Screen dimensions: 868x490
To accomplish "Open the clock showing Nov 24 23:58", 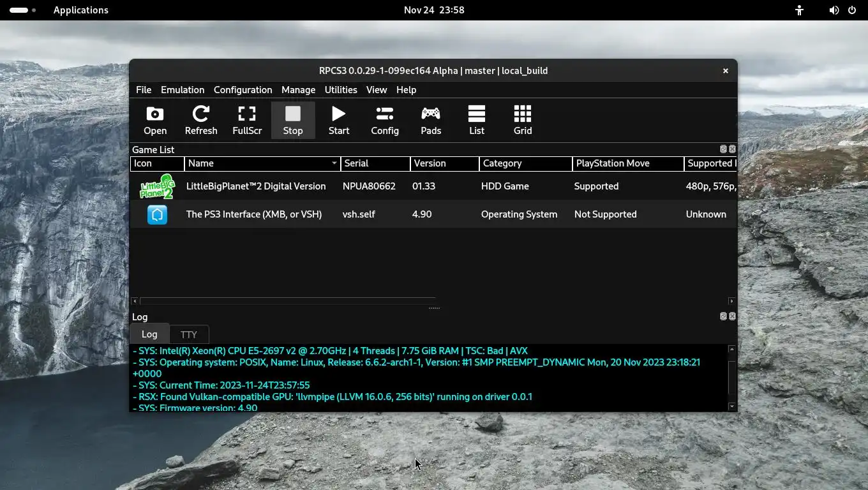I will 434,10.
